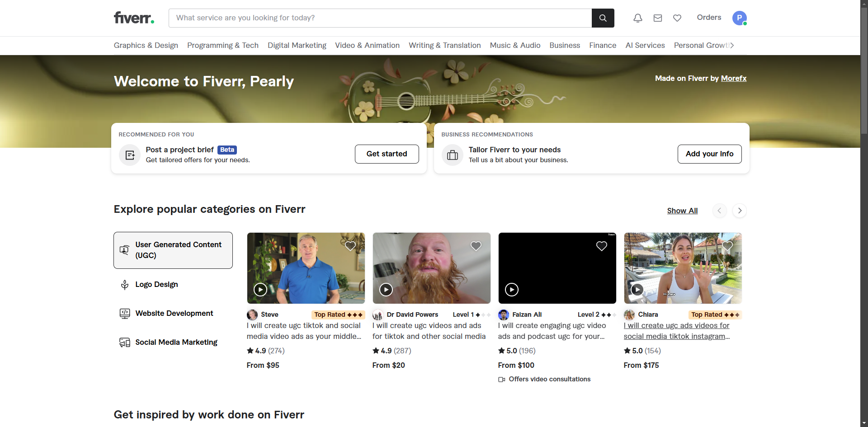This screenshot has height=427, width=868.
Task: Click the UGC category icon
Action: 124,250
